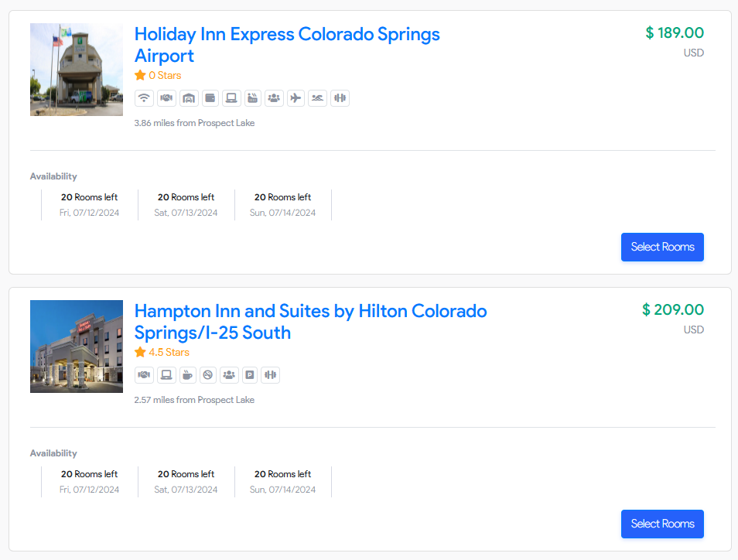The width and height of the screenshot is (738, 560).
Task: Click the coffee cup icon for Hampton Inn
Action: click(187, 375)
